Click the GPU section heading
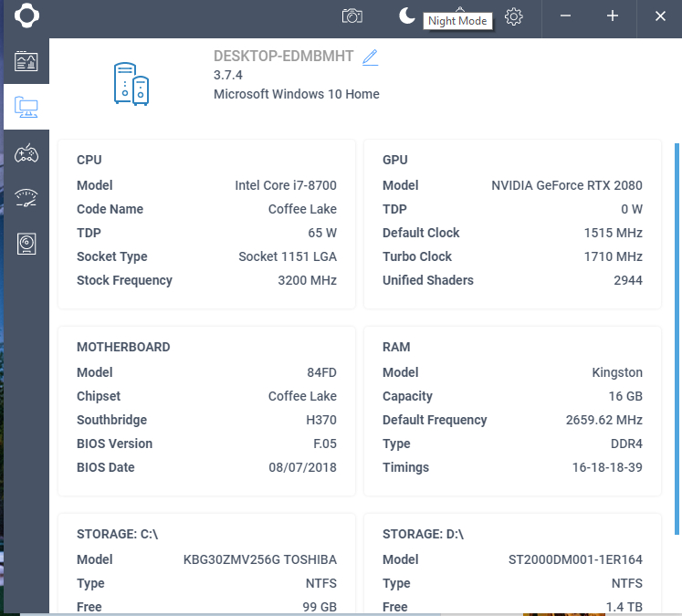Screen dimensions: 682x616 click(395, 160)
